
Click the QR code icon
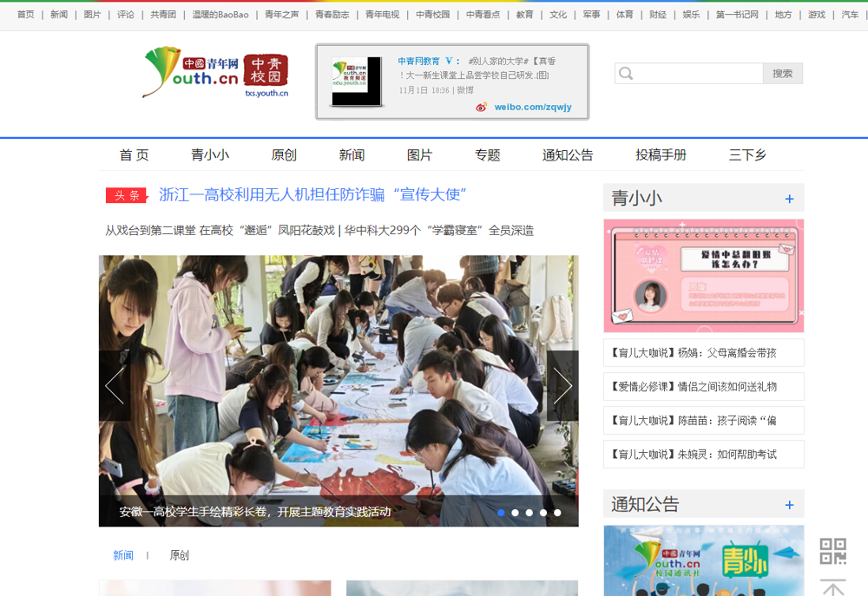pyautogui.click(x=832, y=551)
